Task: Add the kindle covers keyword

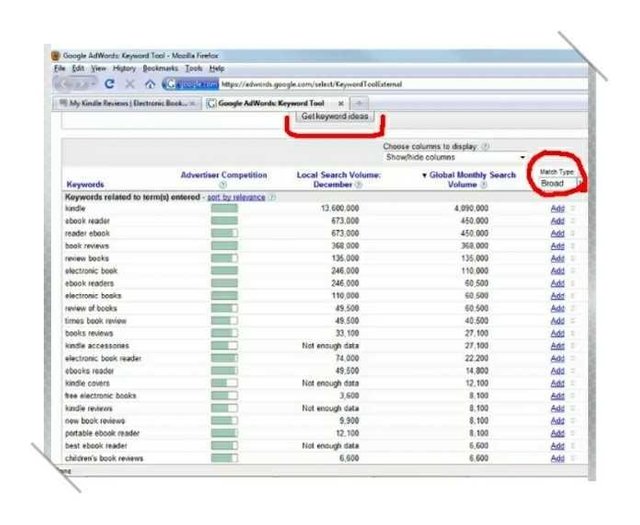Action: coord(558,383)
